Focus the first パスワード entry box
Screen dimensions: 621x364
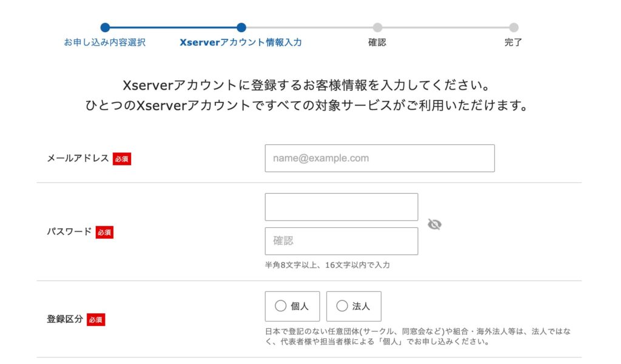[341, 207]
